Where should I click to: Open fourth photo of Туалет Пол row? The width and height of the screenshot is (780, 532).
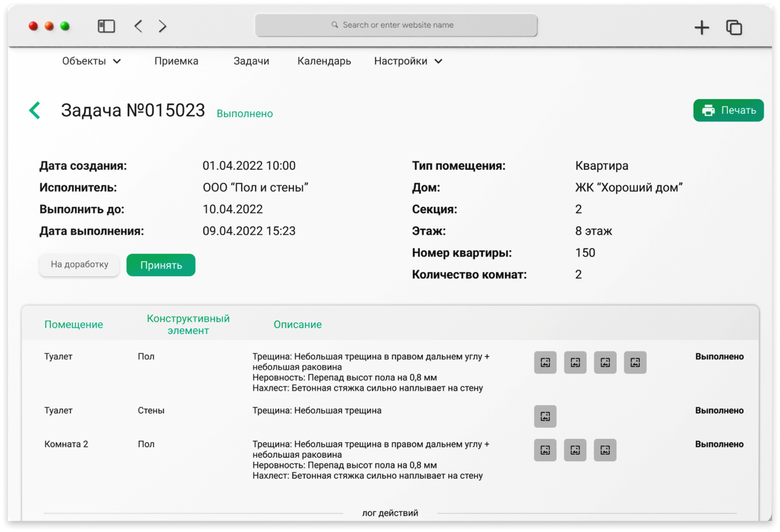[635, 362]
